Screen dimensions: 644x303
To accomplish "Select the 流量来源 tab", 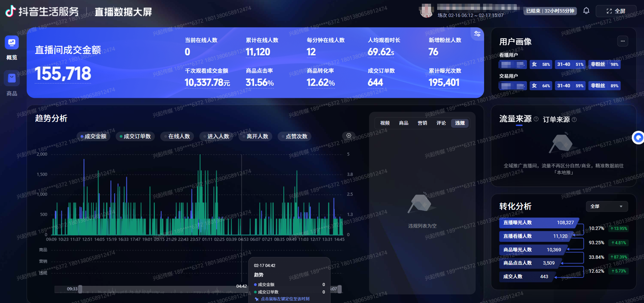I will [x=515, y=119].
